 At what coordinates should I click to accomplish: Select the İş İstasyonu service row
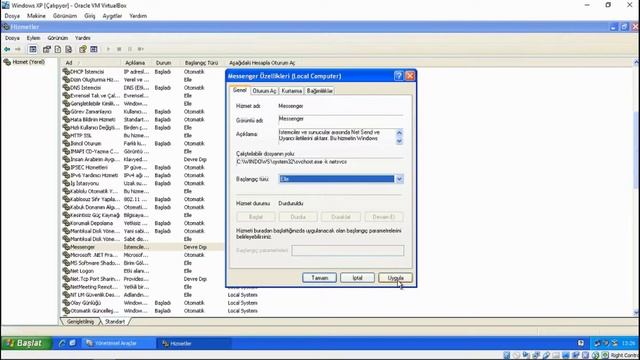coord(142,183)
